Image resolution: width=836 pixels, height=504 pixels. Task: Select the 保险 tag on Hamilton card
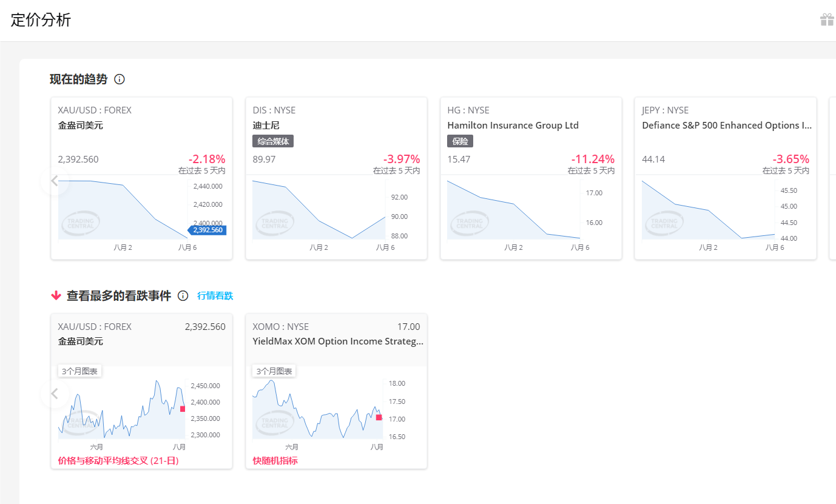pyautogui.click(x=460, y=141)
